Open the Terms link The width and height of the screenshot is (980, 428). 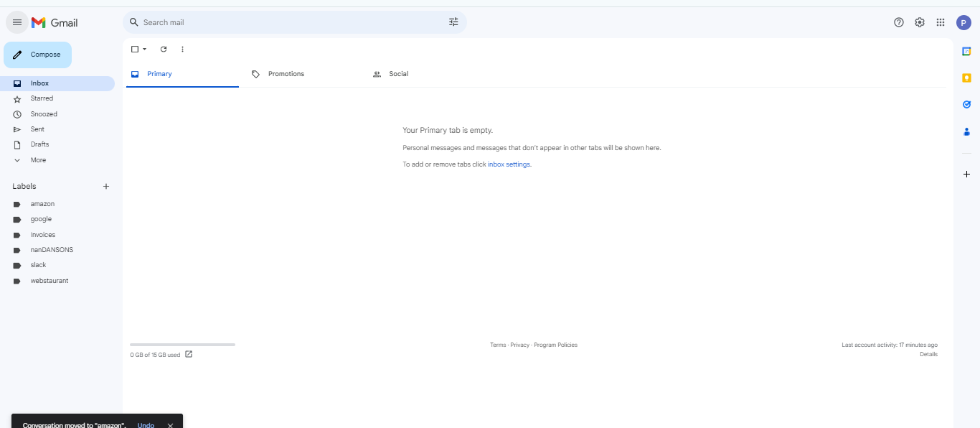(x=498, y=345)
